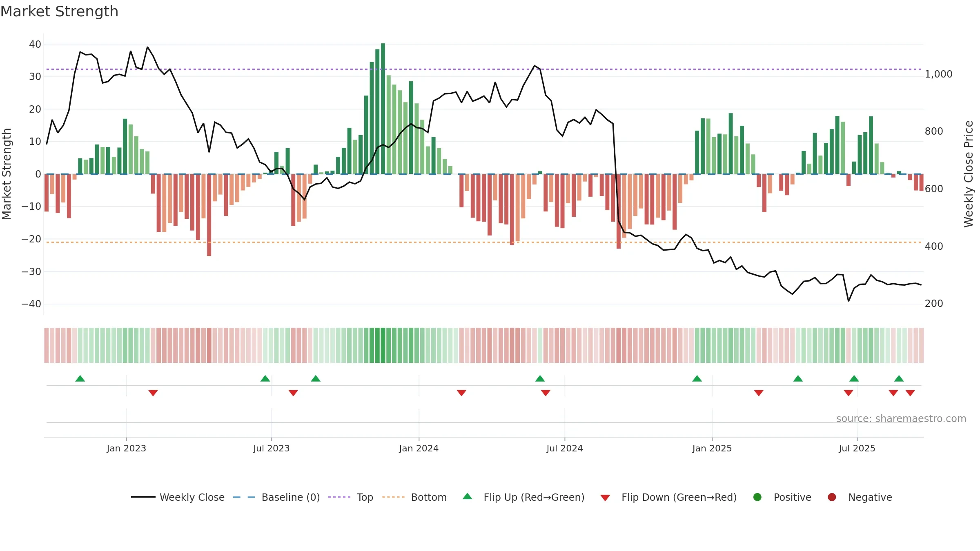Click the Market Strength chart title
This screenshot has width=980, height=551.
60,11
